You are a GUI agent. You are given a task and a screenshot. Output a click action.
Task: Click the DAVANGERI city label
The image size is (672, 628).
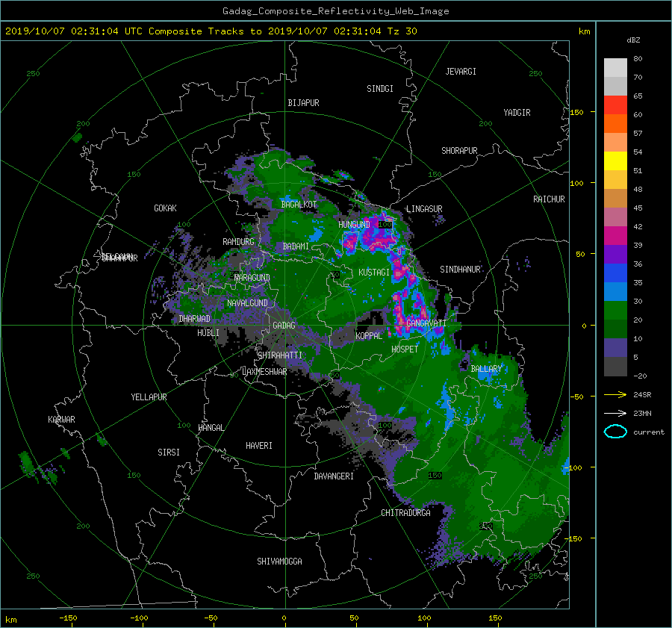tap(334, 476)
